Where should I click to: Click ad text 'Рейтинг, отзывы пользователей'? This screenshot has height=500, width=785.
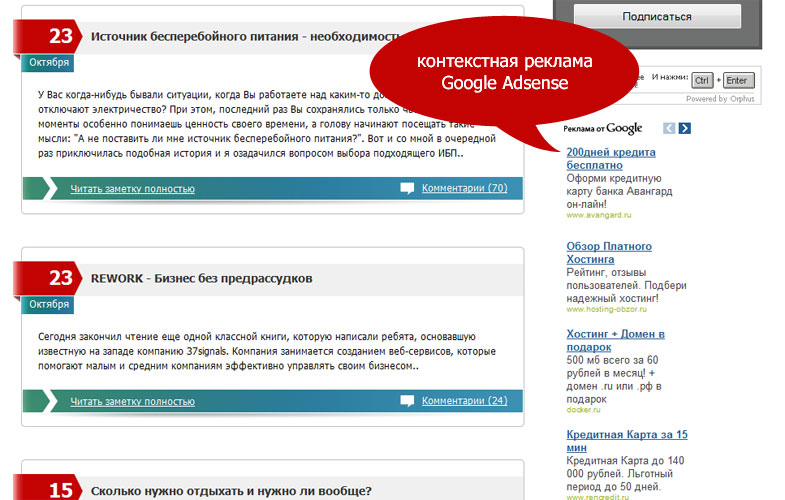[x=626, y=285]
